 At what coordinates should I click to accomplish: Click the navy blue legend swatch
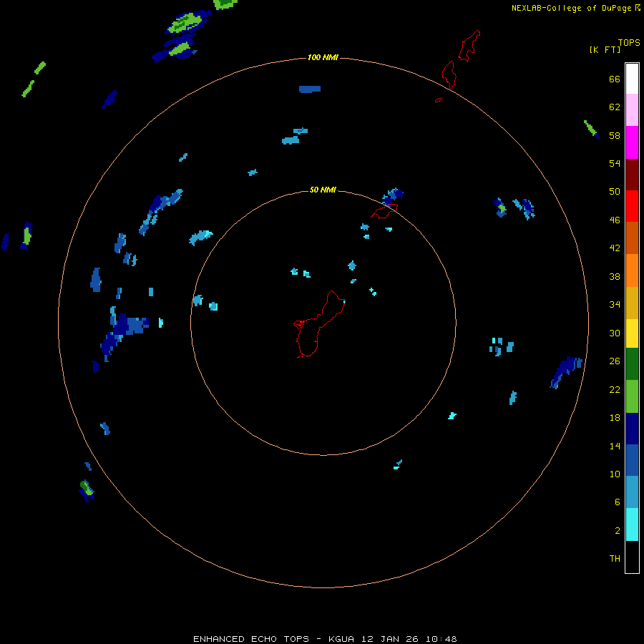point(632,429)
